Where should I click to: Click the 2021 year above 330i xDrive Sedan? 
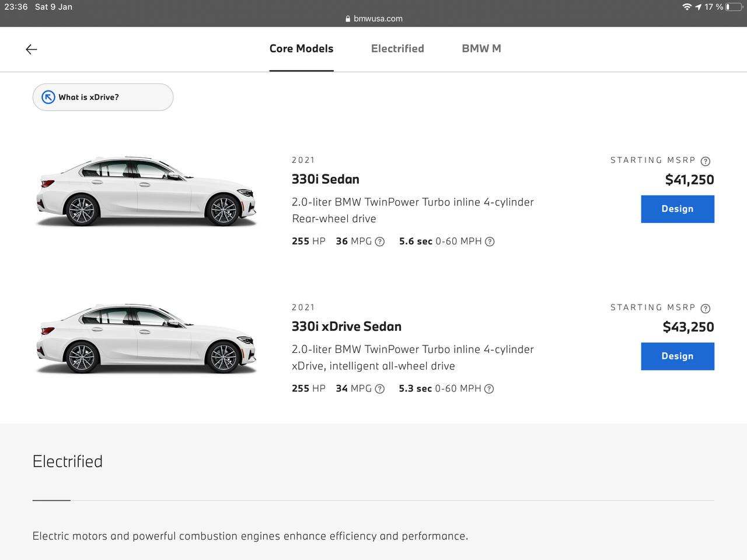(303, 308)
